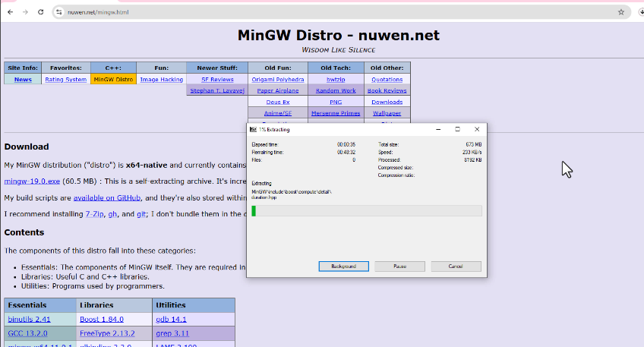Open the Paper Airplane link

(x=278, y=91)
